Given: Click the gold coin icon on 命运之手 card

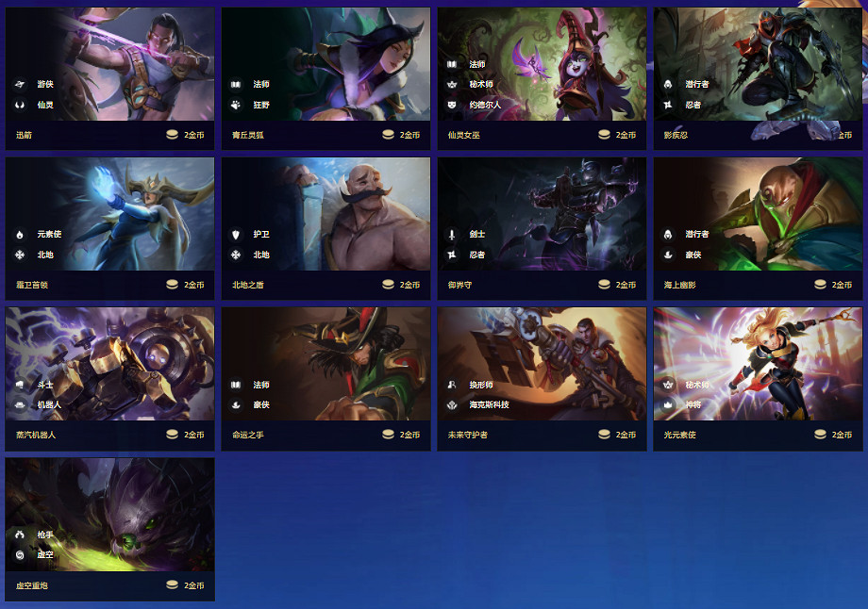Looking at the screenshot, I should [x=388, y=435].
